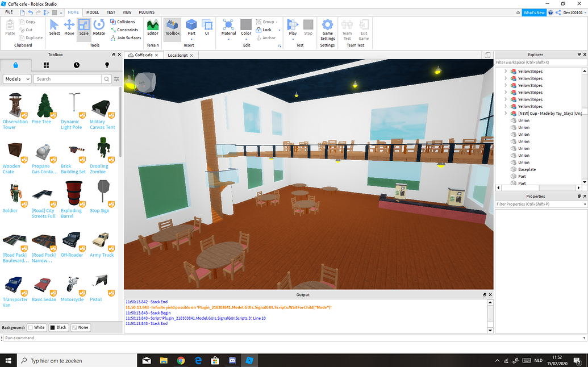Image resolution: width=588 pixels, height=367 pixels.
Task: Open the Toolbox Recent clock tab
Action: tap(77, 65)
